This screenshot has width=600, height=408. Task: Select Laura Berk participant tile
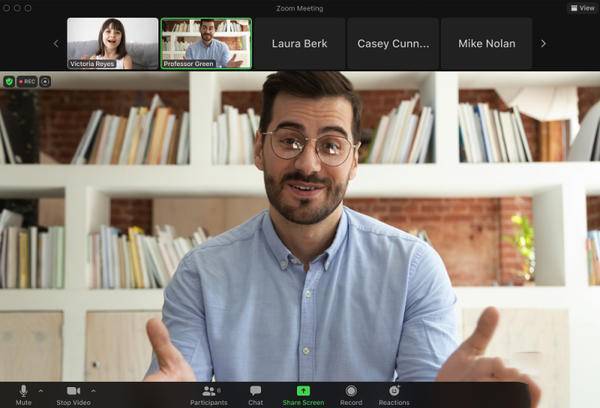click(x=299, y=43)
